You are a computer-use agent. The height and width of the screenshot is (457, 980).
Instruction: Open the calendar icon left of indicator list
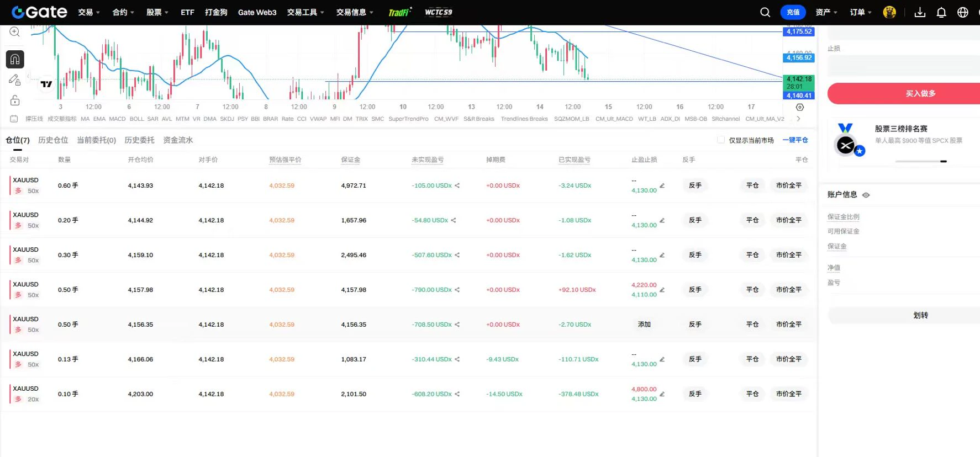pos(14,119)
